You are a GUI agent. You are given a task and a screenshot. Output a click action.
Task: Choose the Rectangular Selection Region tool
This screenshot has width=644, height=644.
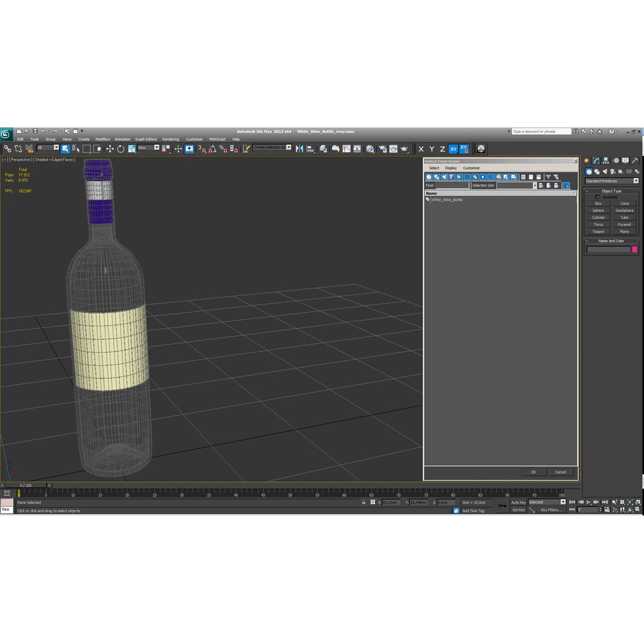click(x=86, y=148)
